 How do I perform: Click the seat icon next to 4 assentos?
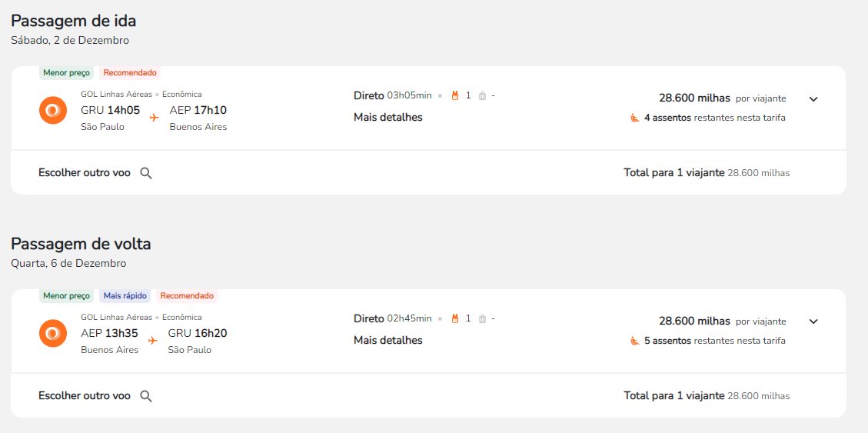[x=635, y=118]
